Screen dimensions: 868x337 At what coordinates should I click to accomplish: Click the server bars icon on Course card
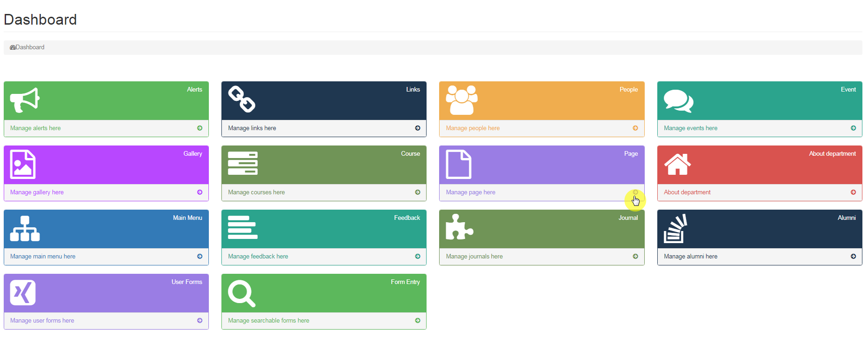tap(242, 163)
